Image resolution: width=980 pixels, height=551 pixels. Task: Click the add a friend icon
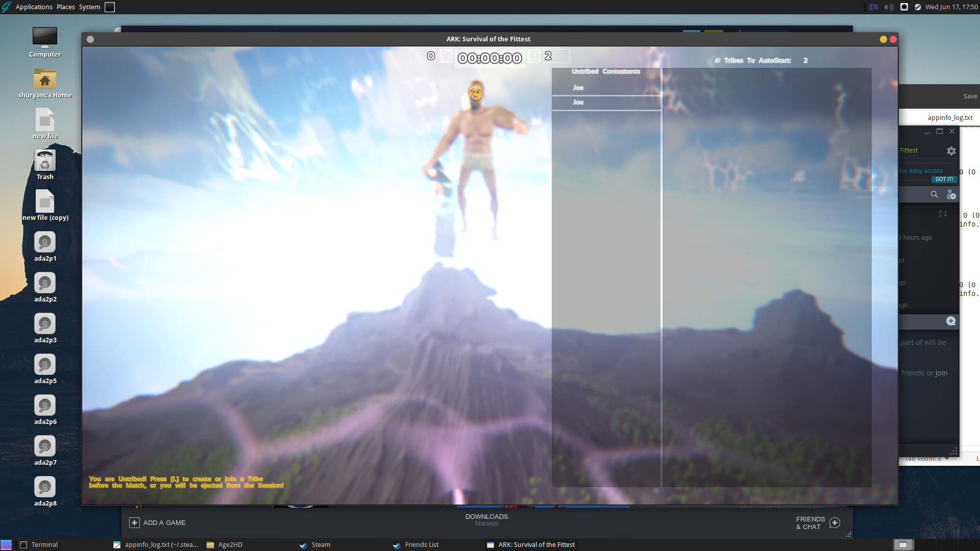(951, 195)
